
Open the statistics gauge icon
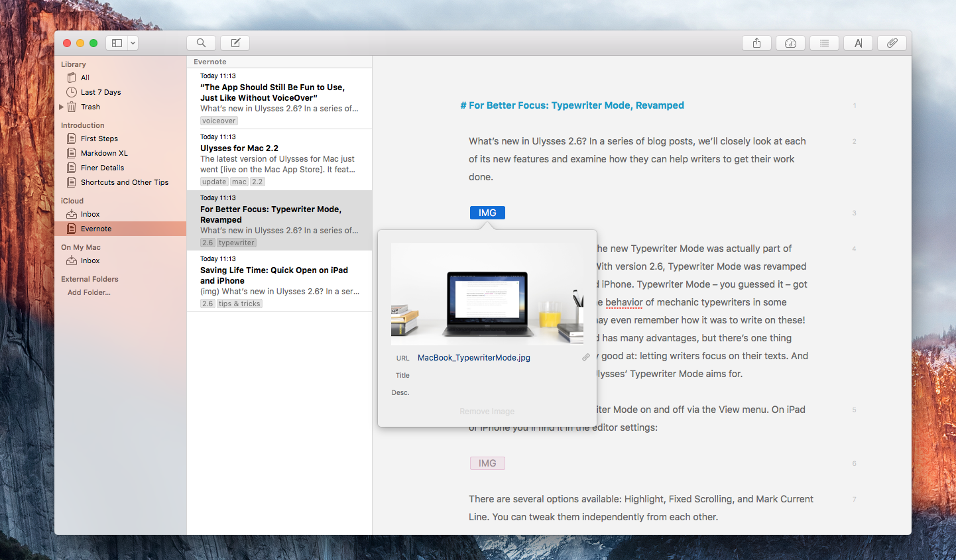790,43
